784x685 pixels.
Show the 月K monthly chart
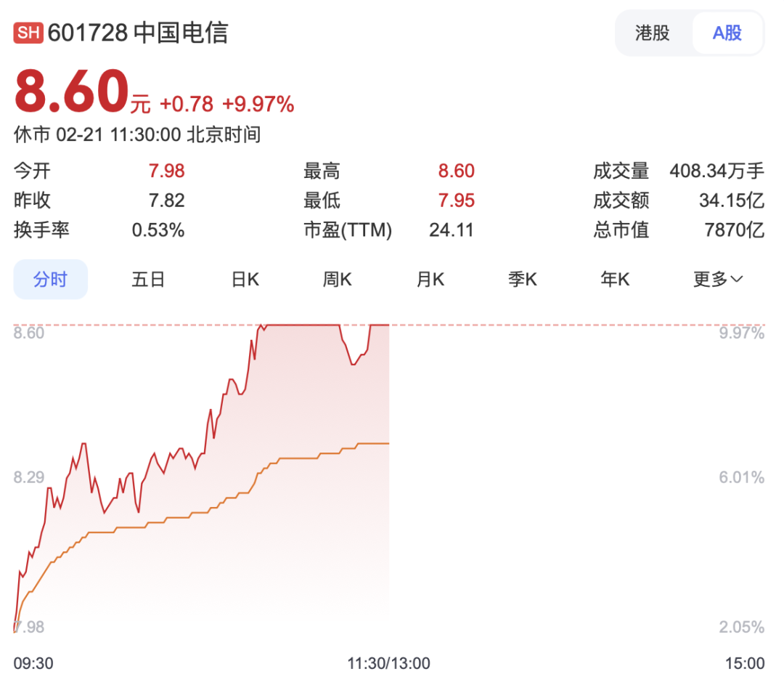430,279
